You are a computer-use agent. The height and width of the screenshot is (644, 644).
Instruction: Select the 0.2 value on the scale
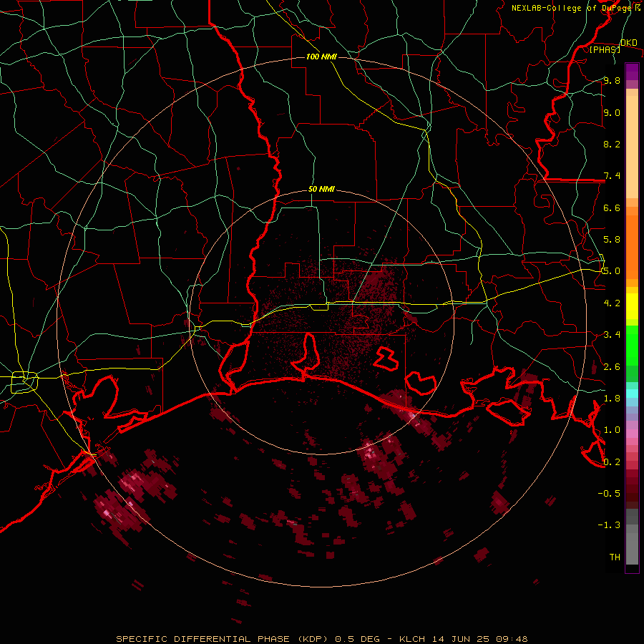tap(612, 462)
